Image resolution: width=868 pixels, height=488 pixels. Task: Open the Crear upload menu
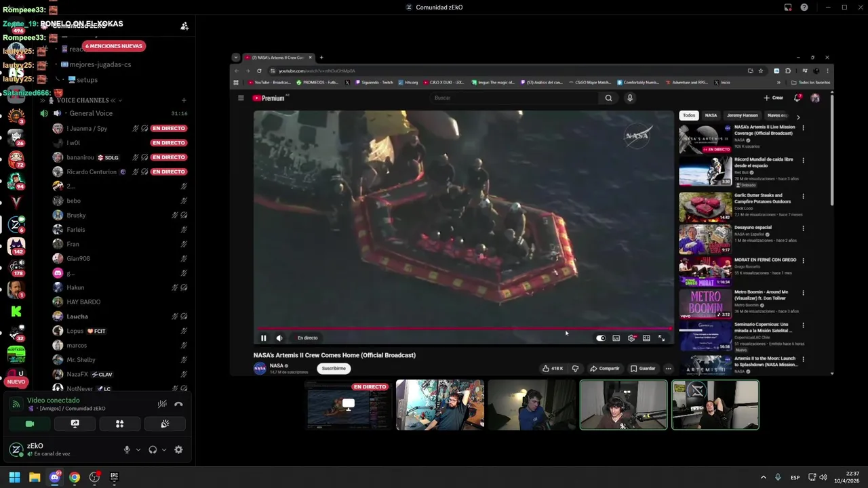coord(774,98)
